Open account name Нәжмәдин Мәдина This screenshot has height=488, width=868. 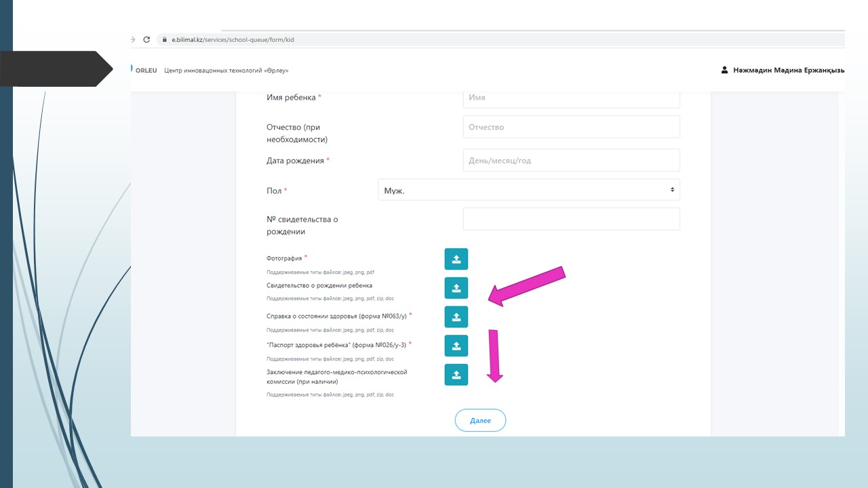pyautogui.click(x=788, y=70)
